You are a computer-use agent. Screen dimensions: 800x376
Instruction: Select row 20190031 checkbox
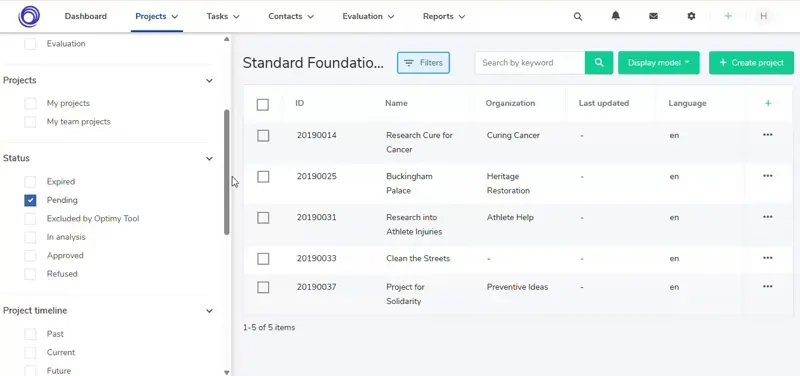tap(263, 218)
